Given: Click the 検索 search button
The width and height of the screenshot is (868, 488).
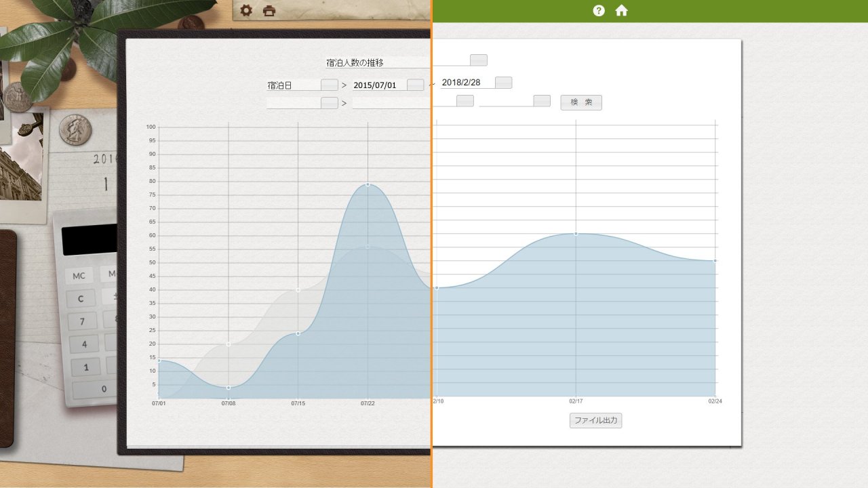Looking at the screenshot, I should (x=580, y=102).
